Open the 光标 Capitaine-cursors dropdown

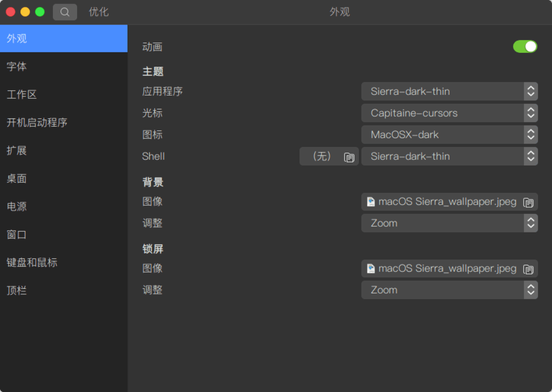449,113
